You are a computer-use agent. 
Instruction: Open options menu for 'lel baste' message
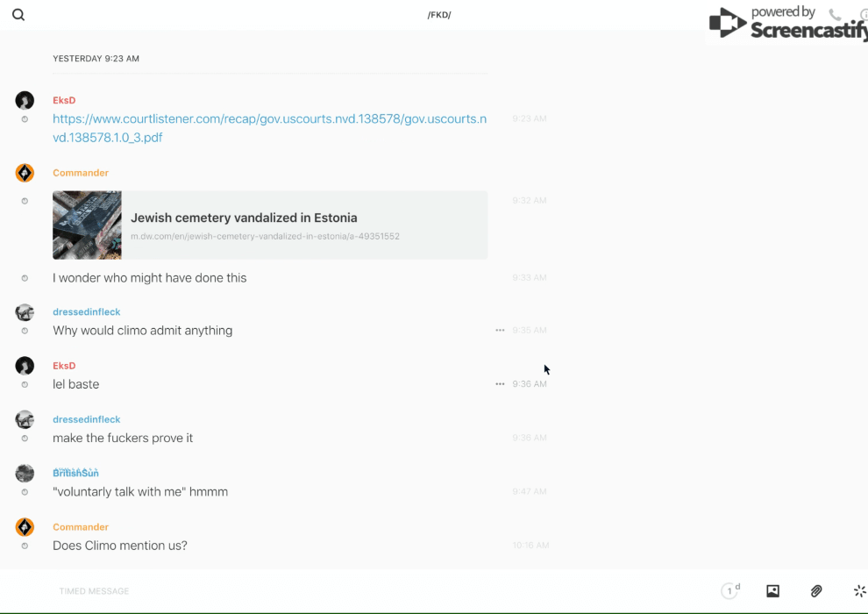pyautogui.click(x=500, y=384)
